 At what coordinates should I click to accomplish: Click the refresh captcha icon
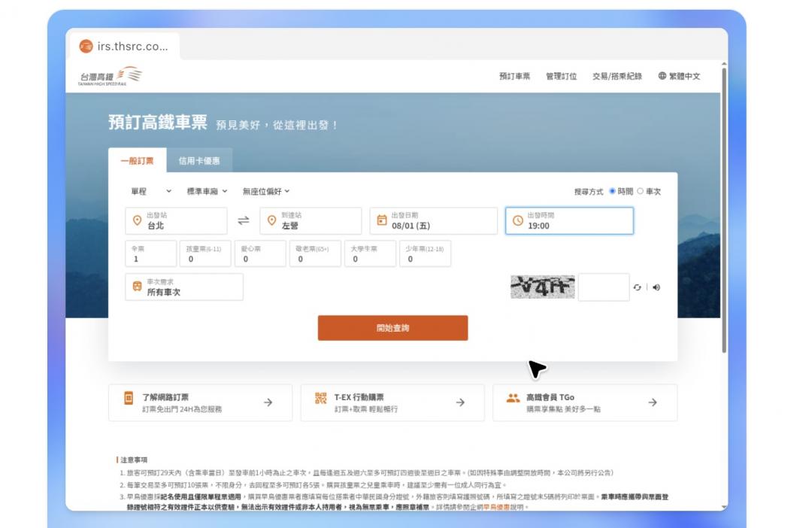pyautogui.click(x=637, y=287)
